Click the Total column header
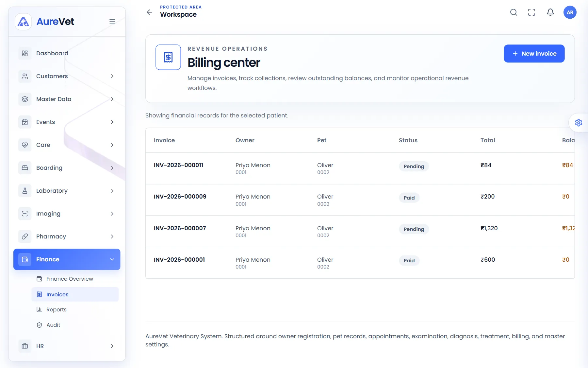Screen dimensions: 588x368 (488, 140)
